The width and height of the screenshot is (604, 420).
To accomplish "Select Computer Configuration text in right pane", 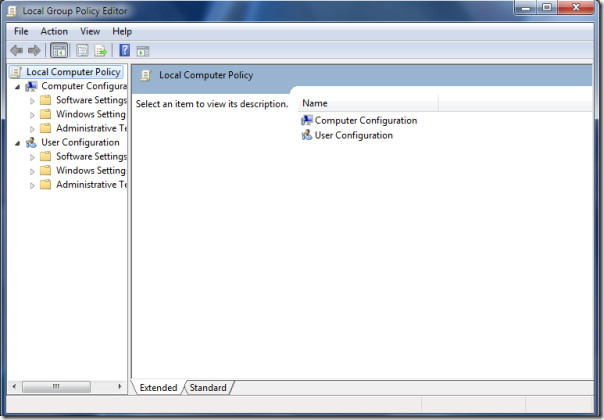I will [366, 121].
